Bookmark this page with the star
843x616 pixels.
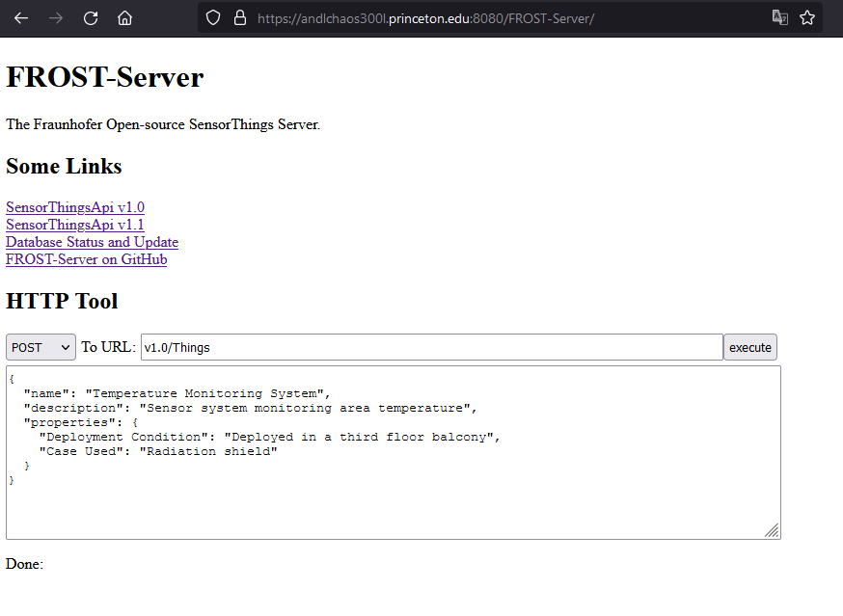(807, 17)
